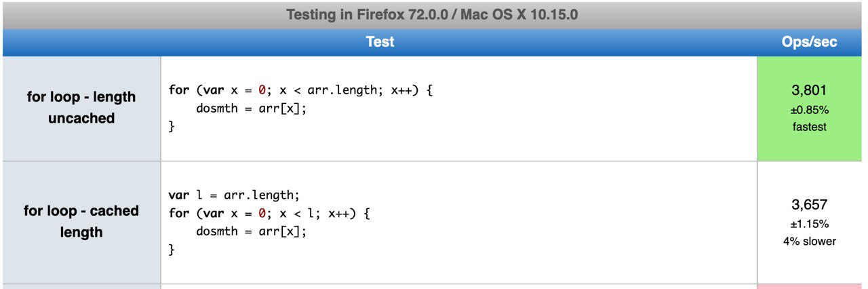Click the "var l = arr.length;" code line
Screen dimensions: 868x289
point(234,195)
